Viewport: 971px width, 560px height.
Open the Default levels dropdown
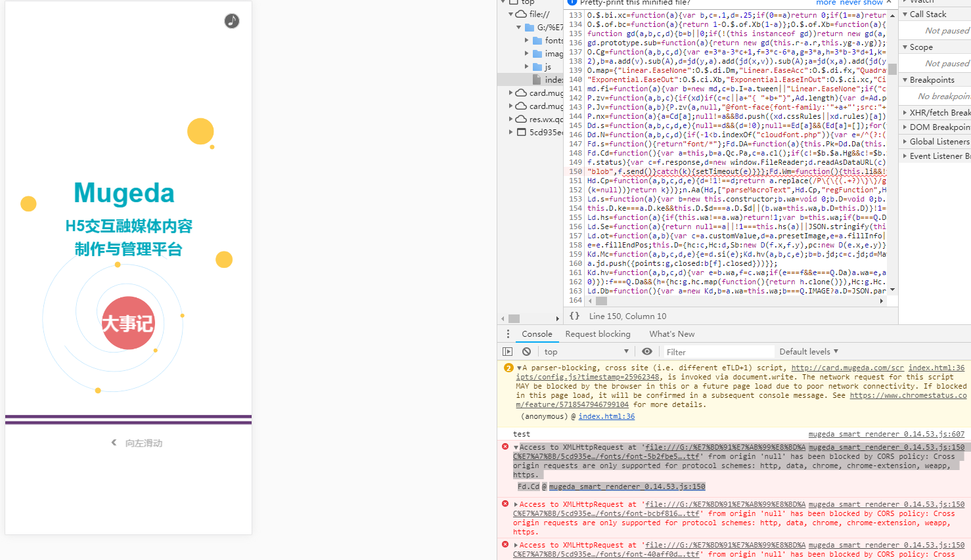coord(809,351)
